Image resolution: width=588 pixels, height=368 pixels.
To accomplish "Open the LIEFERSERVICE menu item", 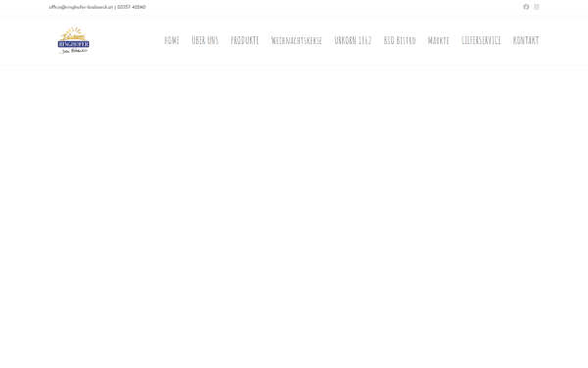I will 481,40.
